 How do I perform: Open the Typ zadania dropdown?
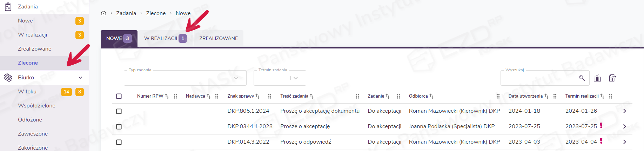point(236,78)
